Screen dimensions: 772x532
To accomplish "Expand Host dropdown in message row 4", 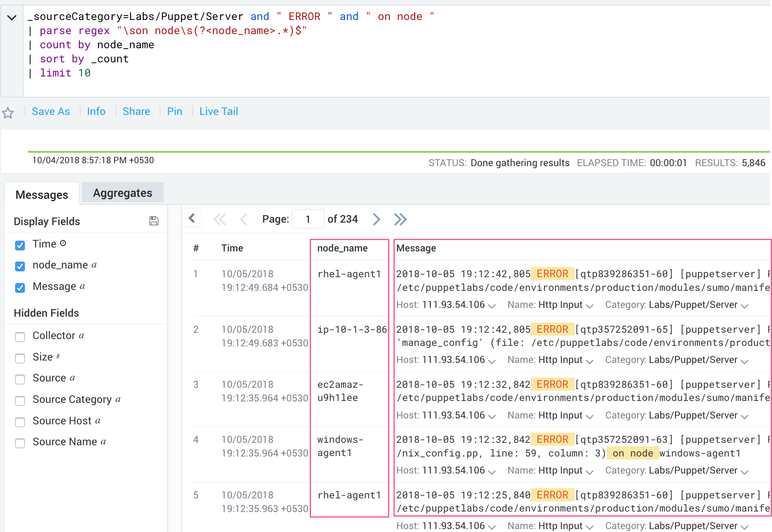I will click(x=492, y=472).
